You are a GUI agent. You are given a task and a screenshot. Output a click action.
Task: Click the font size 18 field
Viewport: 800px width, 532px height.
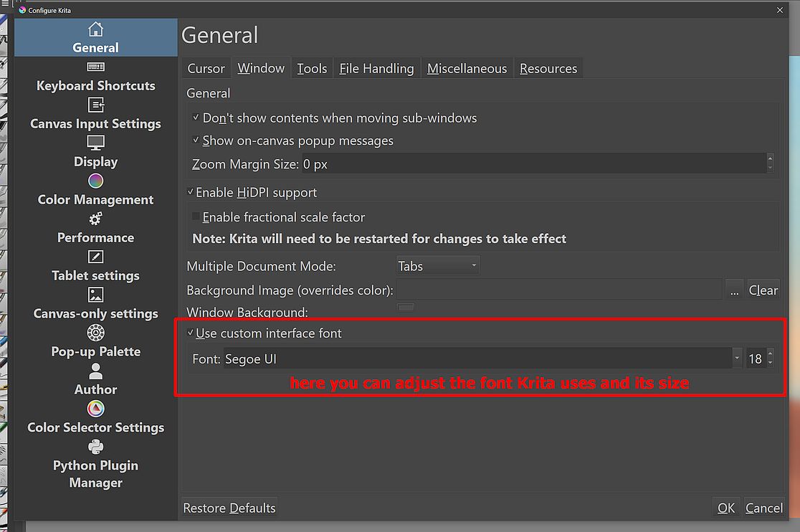(x=756, y=358)
